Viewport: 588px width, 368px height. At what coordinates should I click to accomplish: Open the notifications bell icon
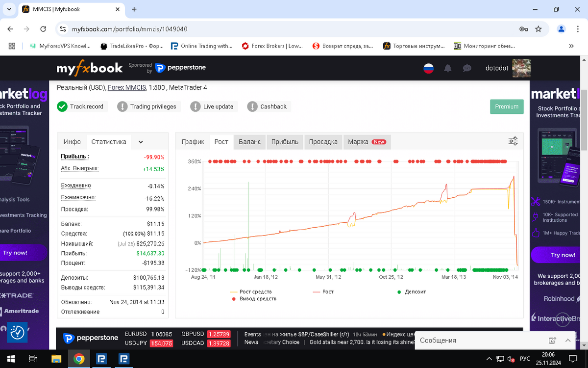[447, 68]
